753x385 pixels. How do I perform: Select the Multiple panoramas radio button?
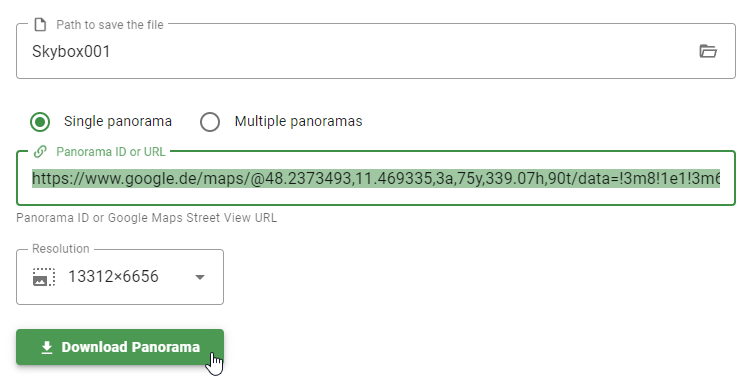(x=210, y=121)
